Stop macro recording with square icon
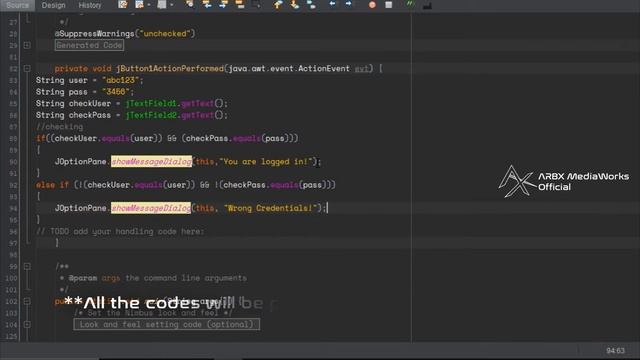 point(389,5)
